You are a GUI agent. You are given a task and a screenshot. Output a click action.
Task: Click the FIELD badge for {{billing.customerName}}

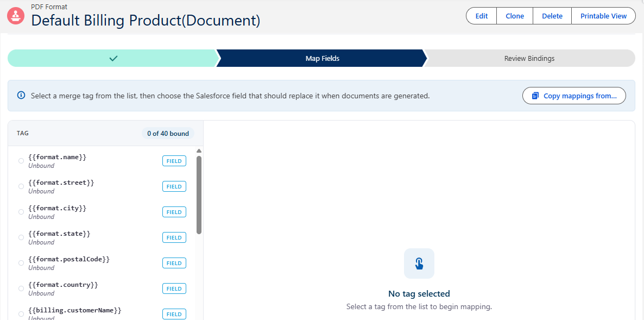(174, 314)
